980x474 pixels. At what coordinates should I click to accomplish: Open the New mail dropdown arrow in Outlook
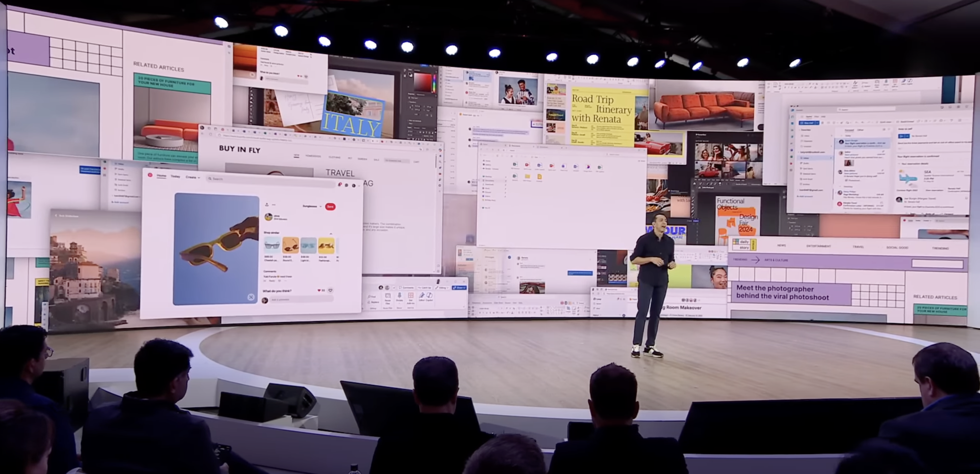tap(817, 123)
